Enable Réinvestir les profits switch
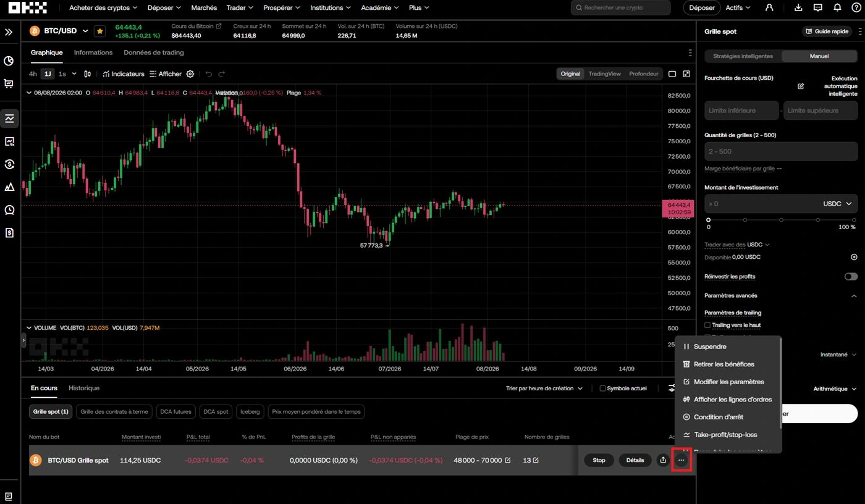 (x=851, y=277)
